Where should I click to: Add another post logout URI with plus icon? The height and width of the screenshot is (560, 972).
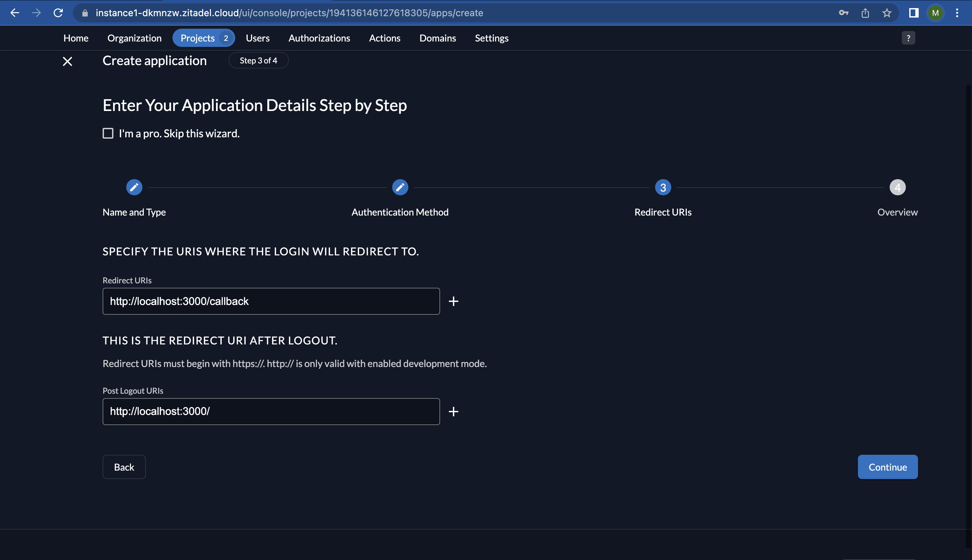(453, 412)
